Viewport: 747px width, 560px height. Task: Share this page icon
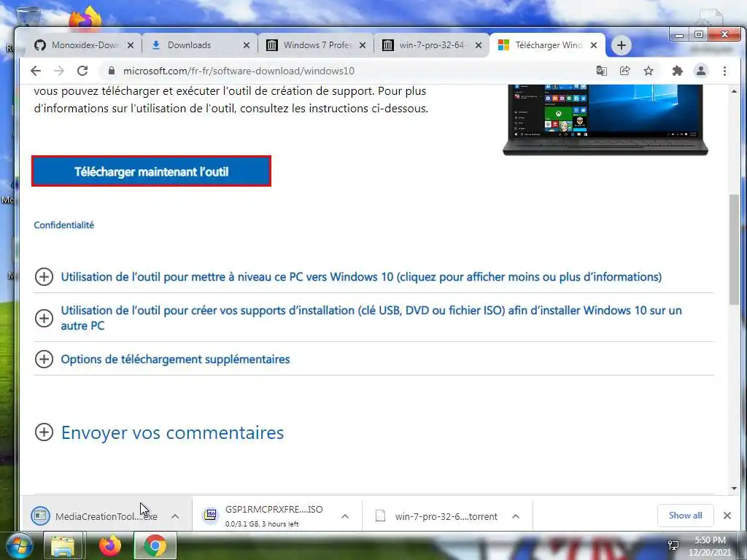[x=624, y=71]
